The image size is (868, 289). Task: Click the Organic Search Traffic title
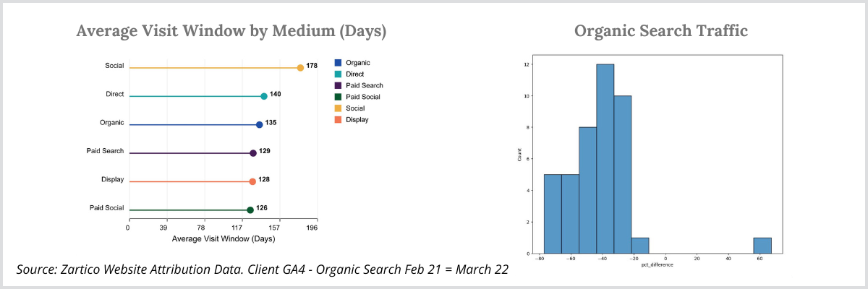coord(661,31)
